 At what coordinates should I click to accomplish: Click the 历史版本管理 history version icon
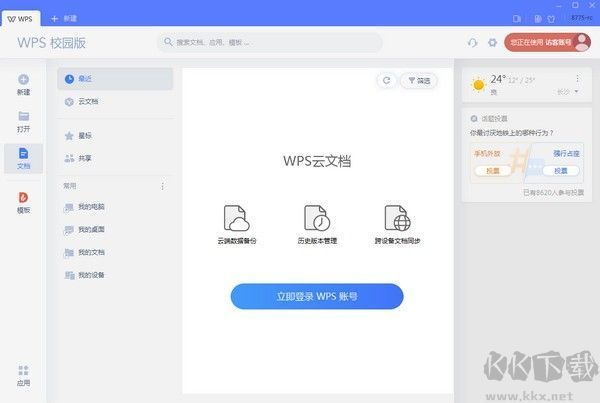(x=317, y=218)
